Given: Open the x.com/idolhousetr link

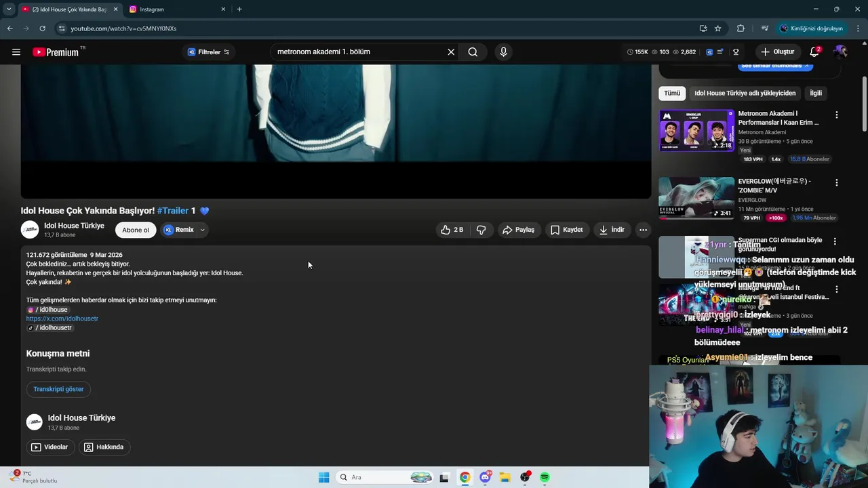Looking at the screenshot, I should click(x=62, y=319).
